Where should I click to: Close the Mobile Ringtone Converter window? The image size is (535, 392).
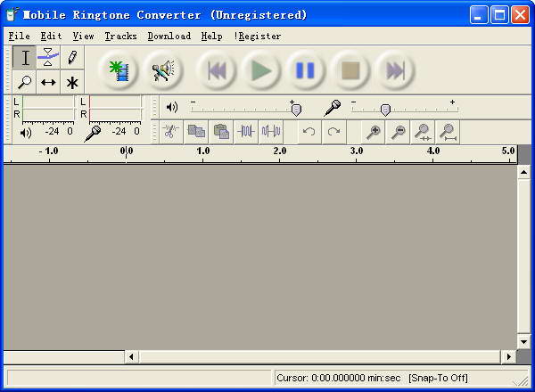click(521, 14)
